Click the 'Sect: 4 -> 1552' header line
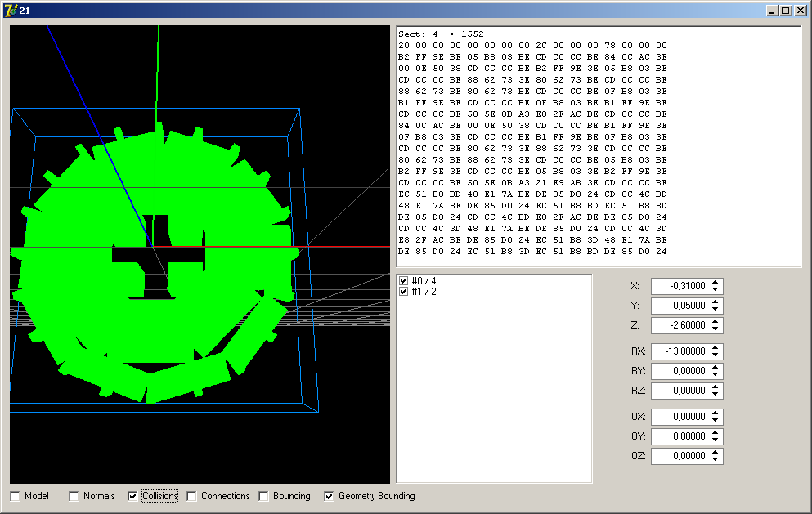 point(441,34)
